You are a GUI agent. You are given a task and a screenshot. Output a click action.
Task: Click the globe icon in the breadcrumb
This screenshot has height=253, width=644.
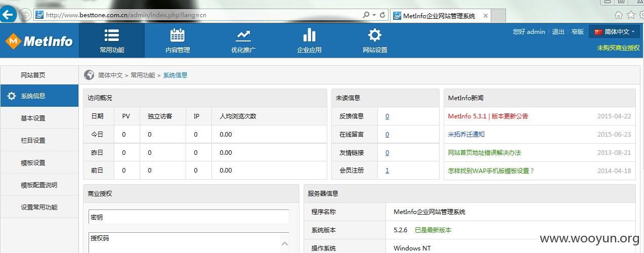tap(89, 75)
